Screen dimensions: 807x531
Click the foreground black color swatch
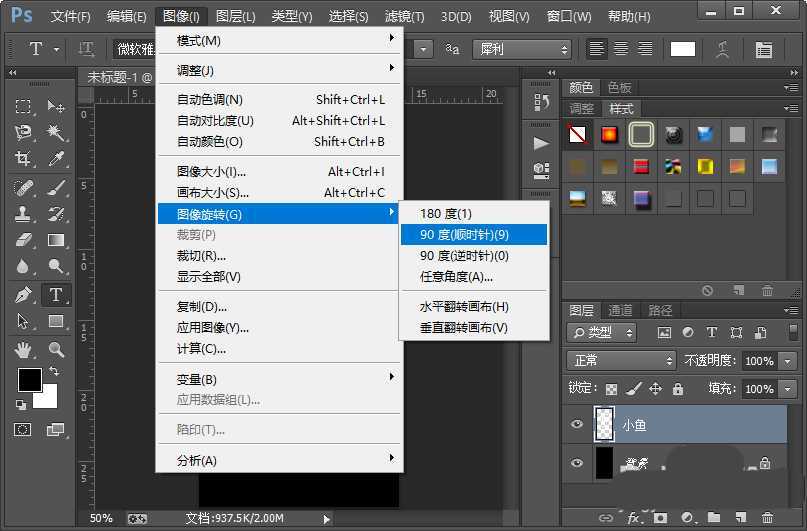pyautogui.click(x=29, y=380)
